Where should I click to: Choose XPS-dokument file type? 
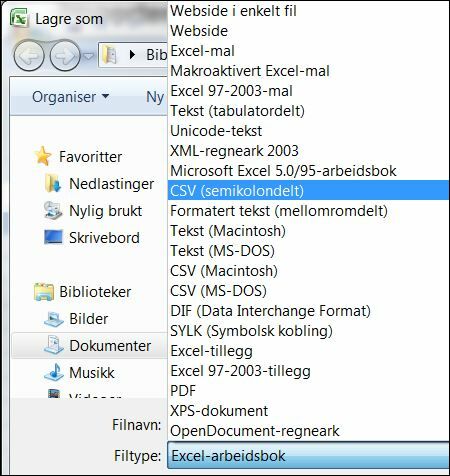pyautogui.click(x=308, y=411)
